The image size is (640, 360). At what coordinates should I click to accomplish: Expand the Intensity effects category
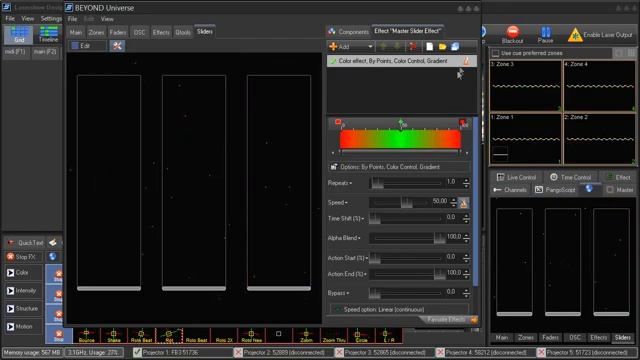24,291
